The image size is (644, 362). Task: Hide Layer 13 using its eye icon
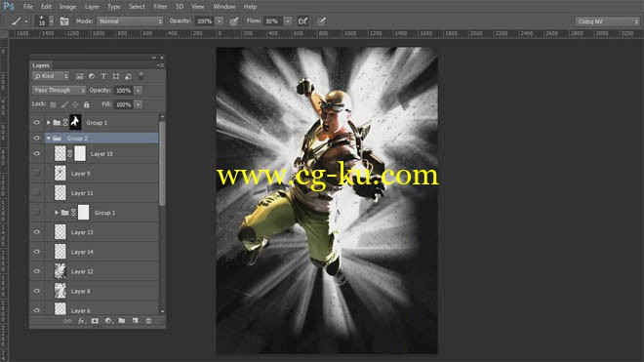[x=36, y=232]
